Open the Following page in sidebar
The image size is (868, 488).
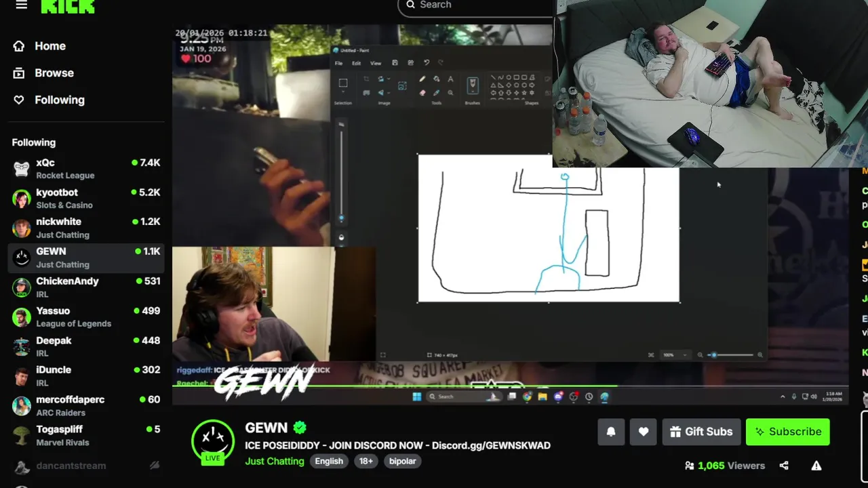(50, 100)
